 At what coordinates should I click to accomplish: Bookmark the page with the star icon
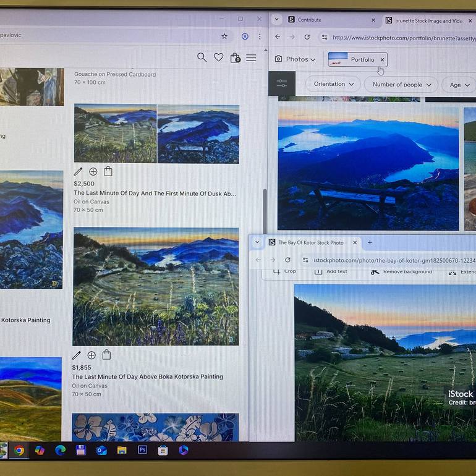click(224, 36)
